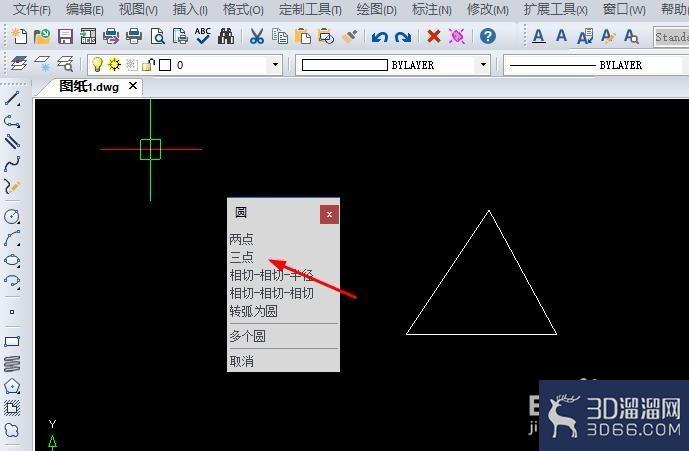Open the 修改(M) menu
Viewport: 689px width, 451px height.
tap(488, 9)
